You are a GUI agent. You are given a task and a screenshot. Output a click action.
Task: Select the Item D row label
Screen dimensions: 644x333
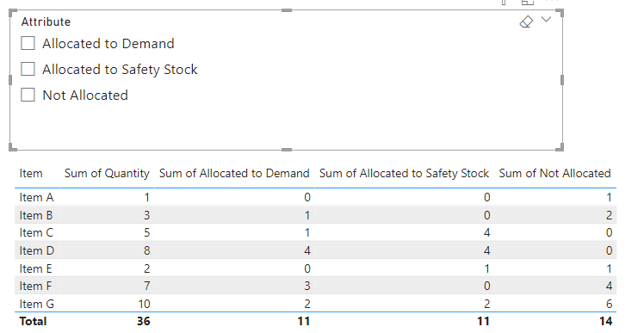pyautogui.click(x=36, y=250)
